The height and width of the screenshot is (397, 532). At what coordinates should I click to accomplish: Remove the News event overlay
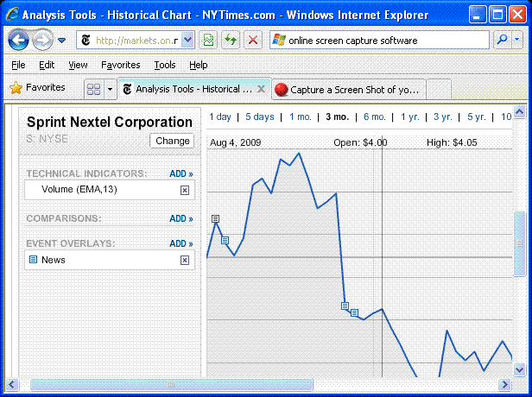[185, 260]
